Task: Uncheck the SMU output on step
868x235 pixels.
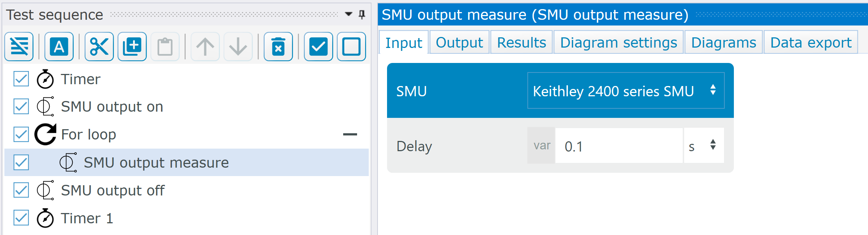Action: [x=21, y=107]
